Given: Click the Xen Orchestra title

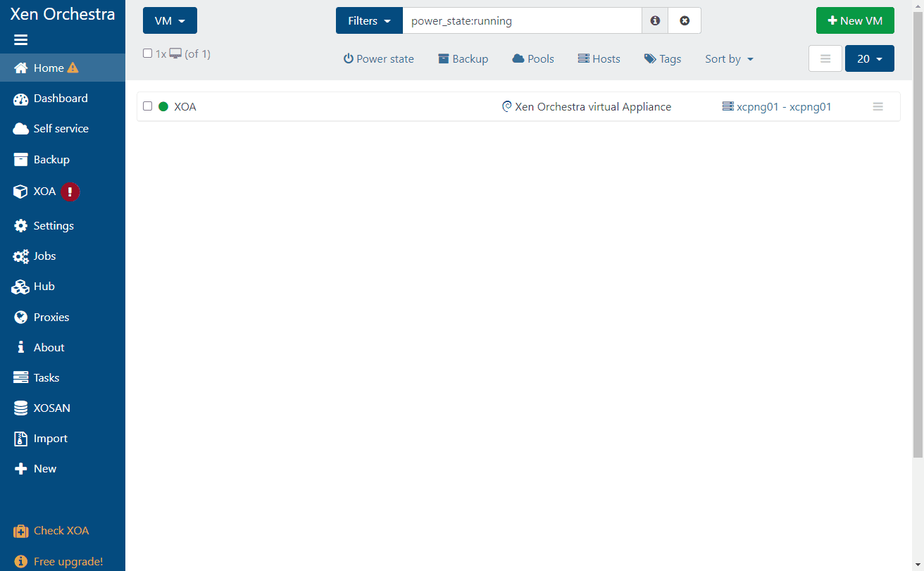Looking at the screenshot, I should pos(63,14).
